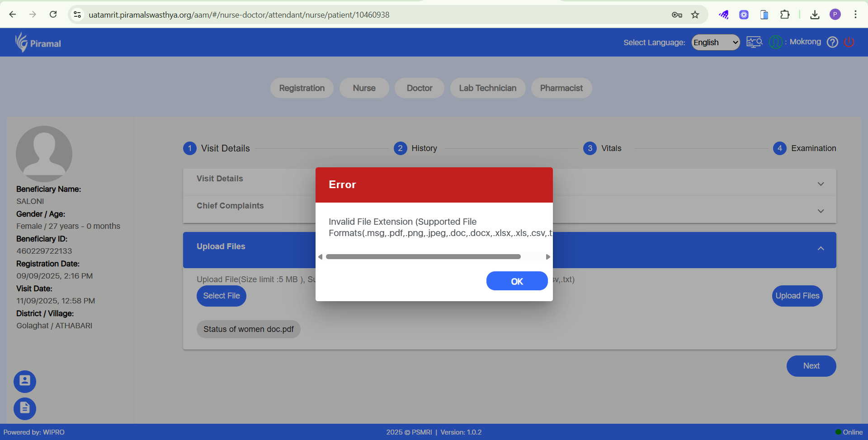Click the browser address bar URL
The width and height of the screenshot is (868, 440).
[x=239, y=15]
